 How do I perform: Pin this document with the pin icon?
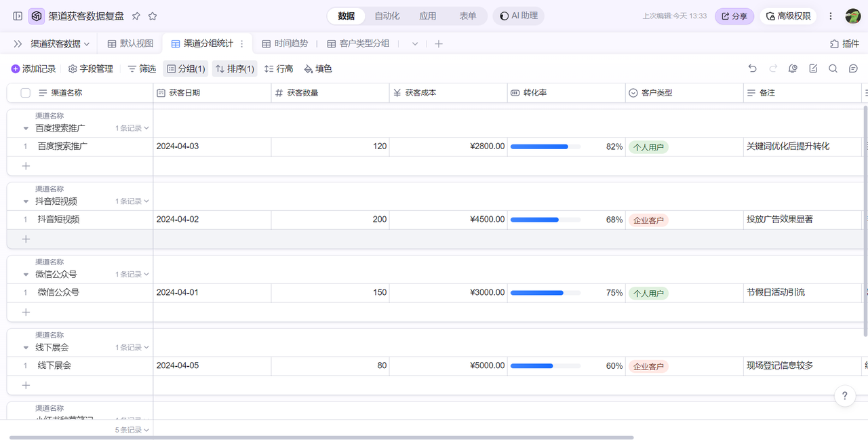[136, 16]
